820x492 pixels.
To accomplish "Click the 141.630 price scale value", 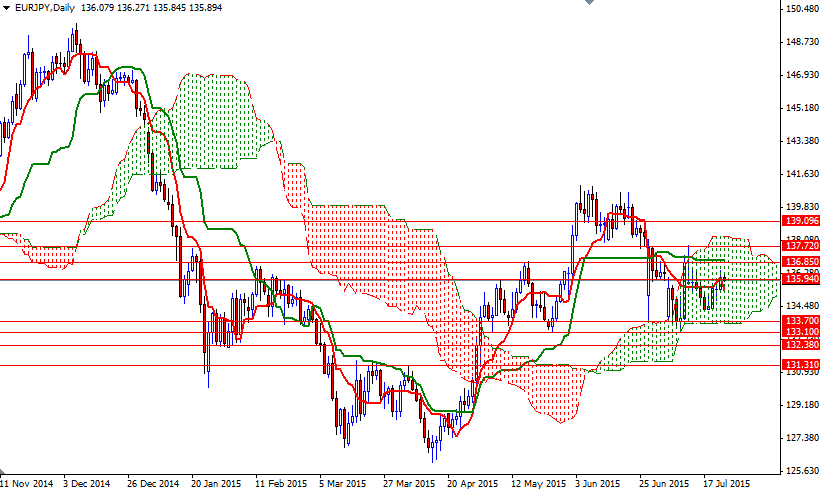I will 802,174.
